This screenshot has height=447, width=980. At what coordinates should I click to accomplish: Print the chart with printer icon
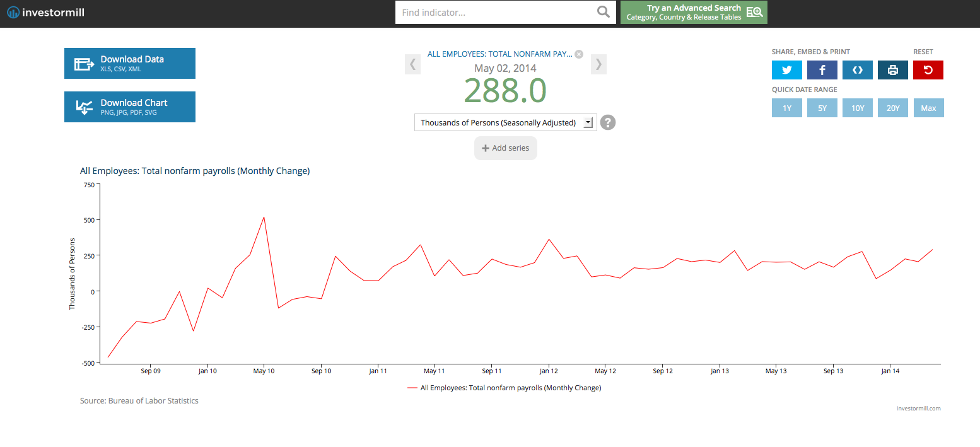click(x=892, y=70)
